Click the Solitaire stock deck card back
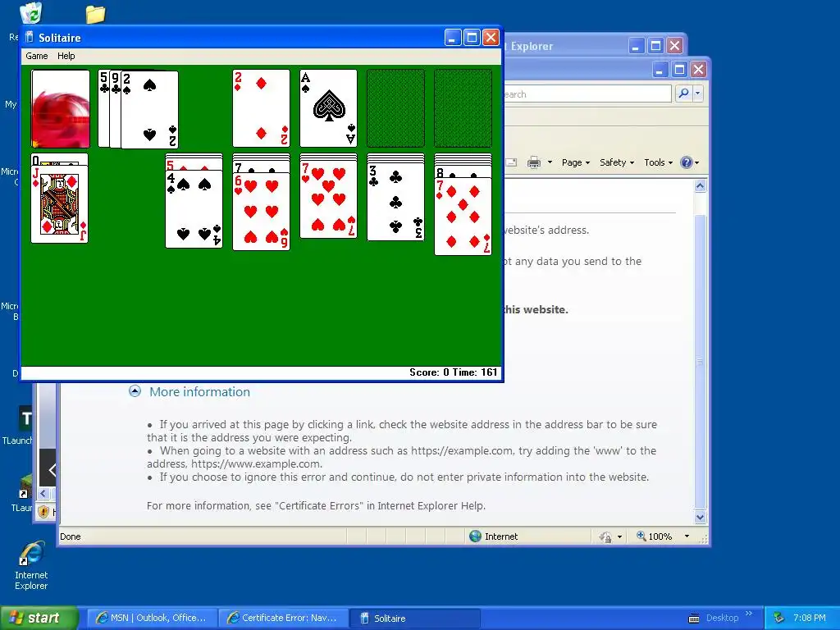Viewport: 840px width, 630px height. (x=61, y=109)
